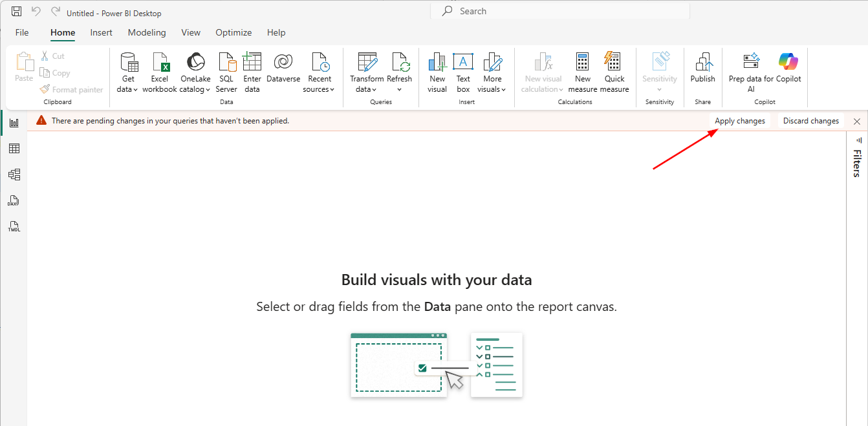Create a New measure
868x426 pixels.
click(583, 63)
